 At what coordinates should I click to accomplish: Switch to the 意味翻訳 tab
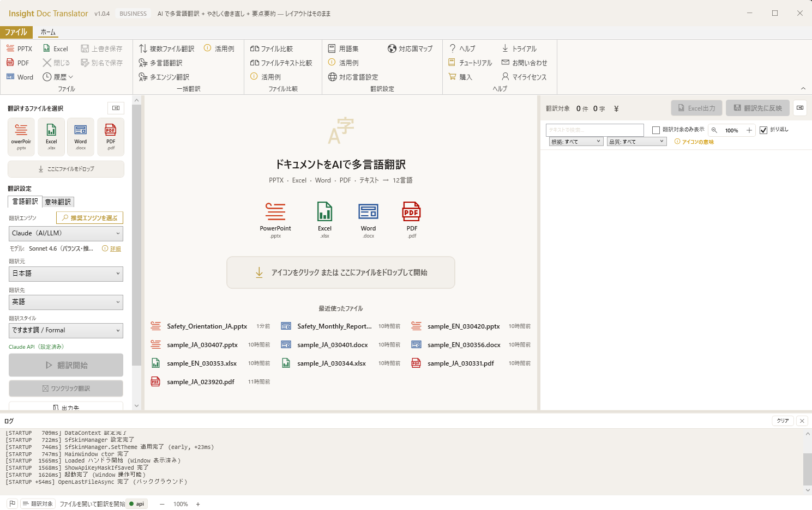[58, 202]
